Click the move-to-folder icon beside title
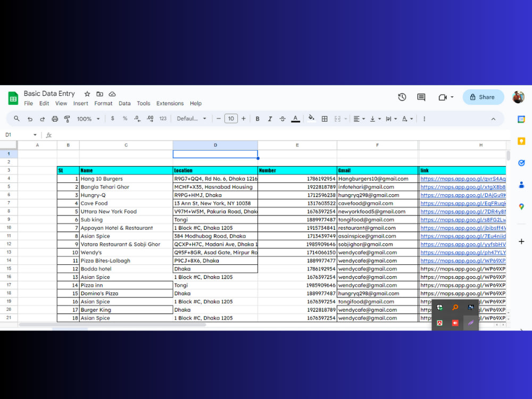This screenshot has width=532, height=399. click(100, 94)
